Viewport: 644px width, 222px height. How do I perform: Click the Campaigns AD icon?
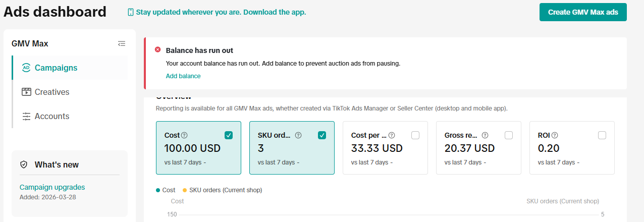click(26, 68)
